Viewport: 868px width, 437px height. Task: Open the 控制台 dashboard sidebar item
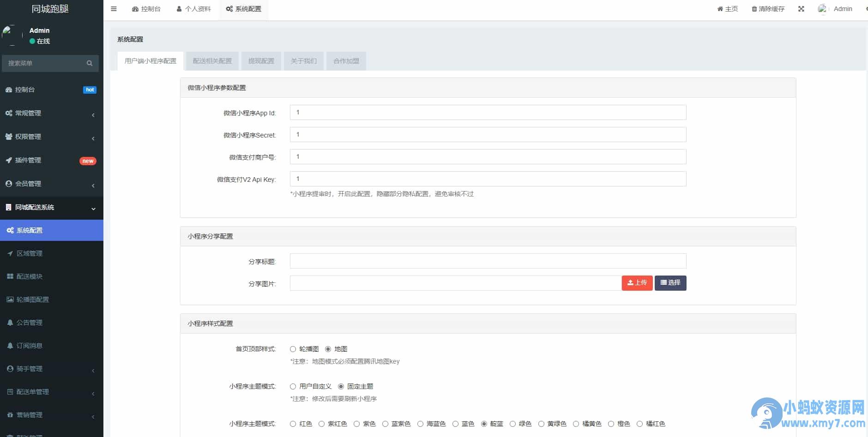[x=52, y=90]
